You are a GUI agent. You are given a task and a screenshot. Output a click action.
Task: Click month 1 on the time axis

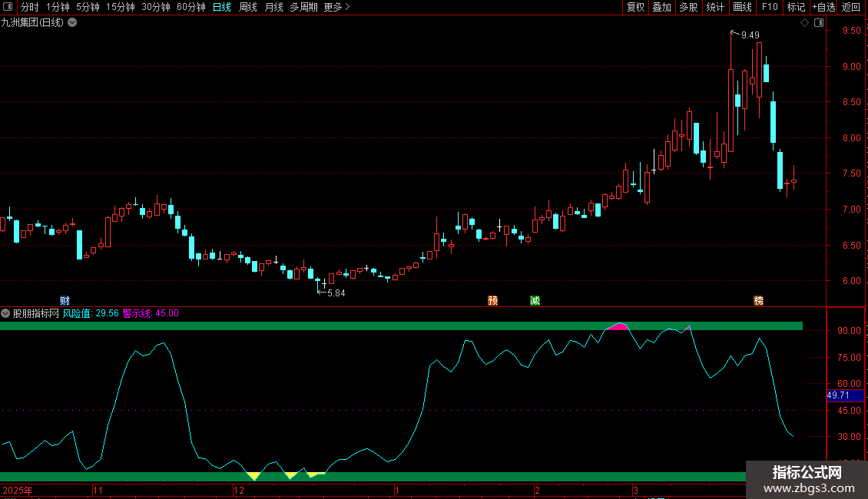(397, 490)
